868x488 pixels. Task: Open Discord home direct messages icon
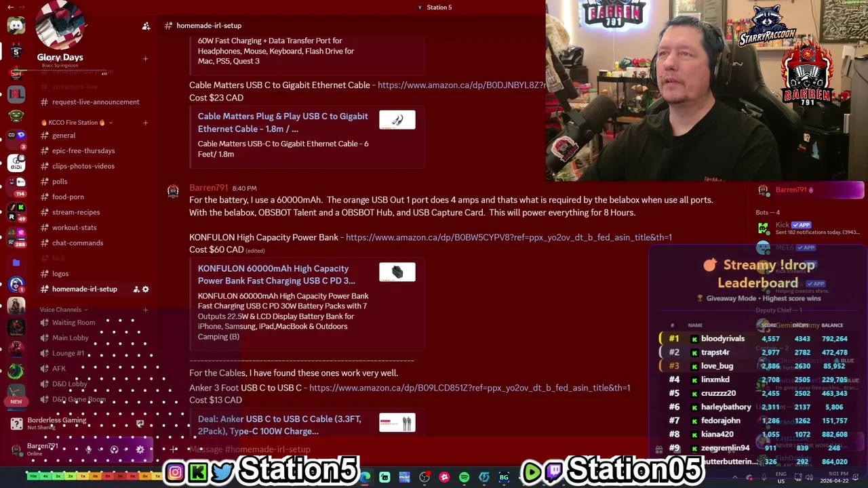click(x=16, y=26)
